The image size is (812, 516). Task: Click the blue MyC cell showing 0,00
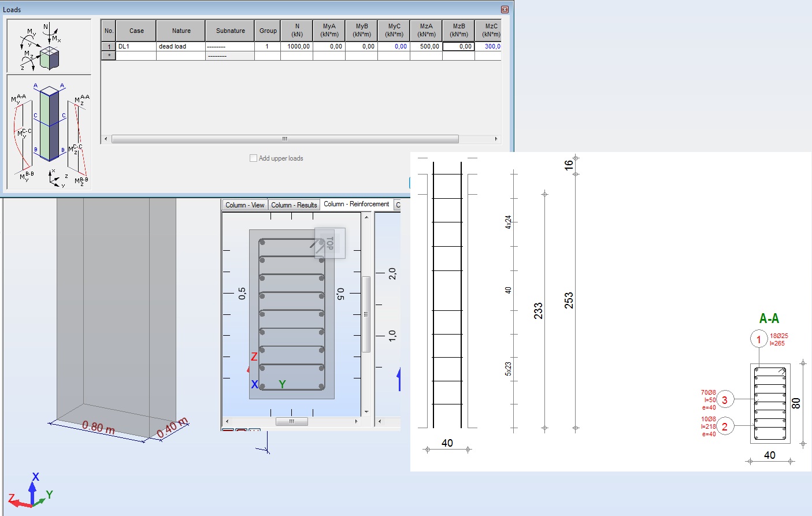click(394, 46)
